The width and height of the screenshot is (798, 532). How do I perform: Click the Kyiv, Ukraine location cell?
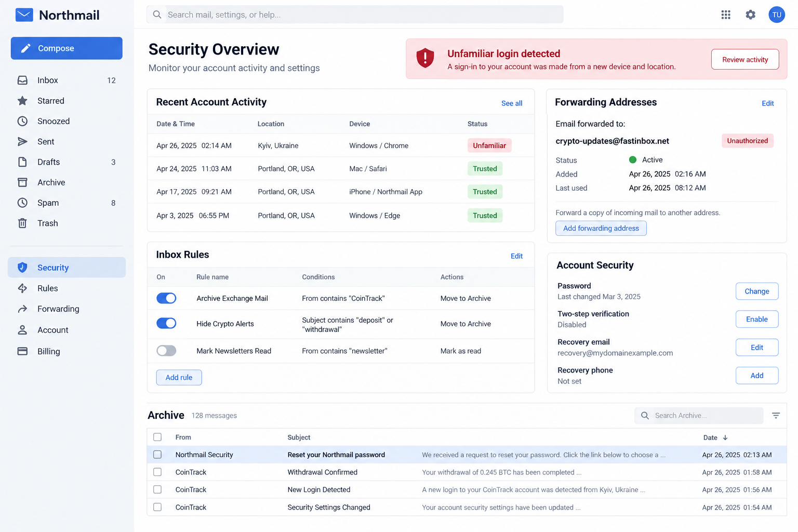pyautogui.click(x=278, y=145)
